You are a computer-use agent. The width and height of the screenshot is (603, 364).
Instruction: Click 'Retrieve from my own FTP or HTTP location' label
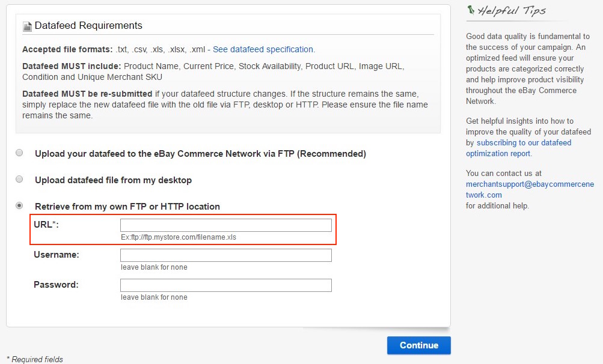coord(127,207)
